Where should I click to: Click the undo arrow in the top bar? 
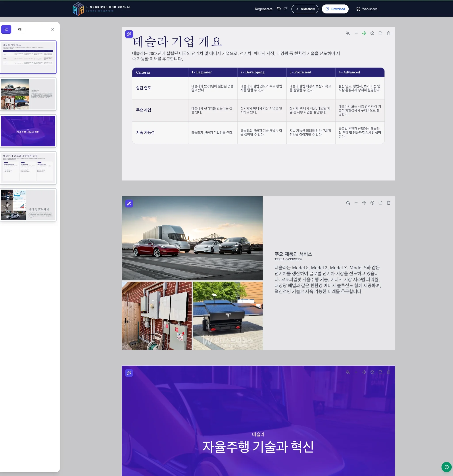click(x=279, y=8)
